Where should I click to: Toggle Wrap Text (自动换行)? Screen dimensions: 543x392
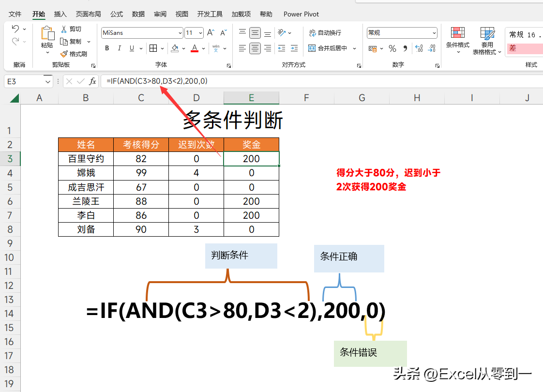click(325, 32)
